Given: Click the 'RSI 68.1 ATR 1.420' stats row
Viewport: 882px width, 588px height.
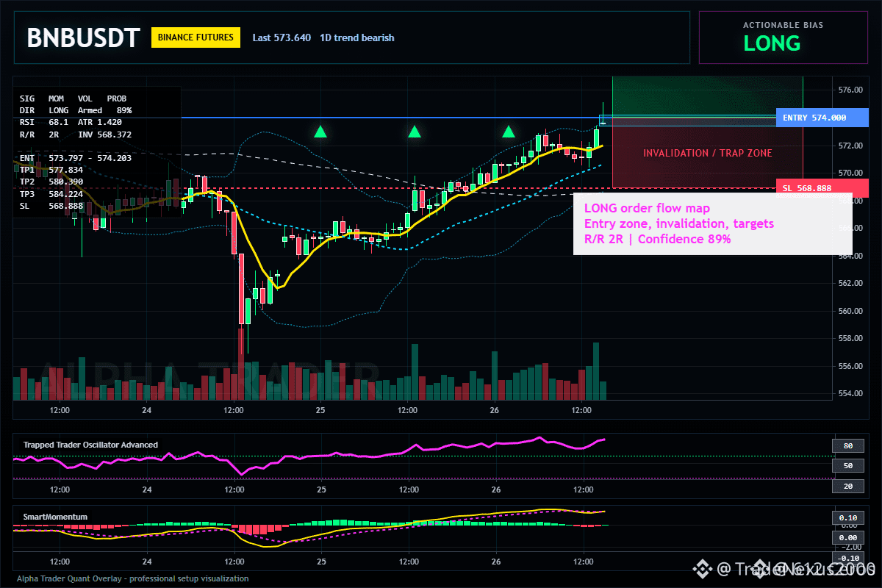Looking at the screenshot, I should pyautogui.click(x=71, y=122).
